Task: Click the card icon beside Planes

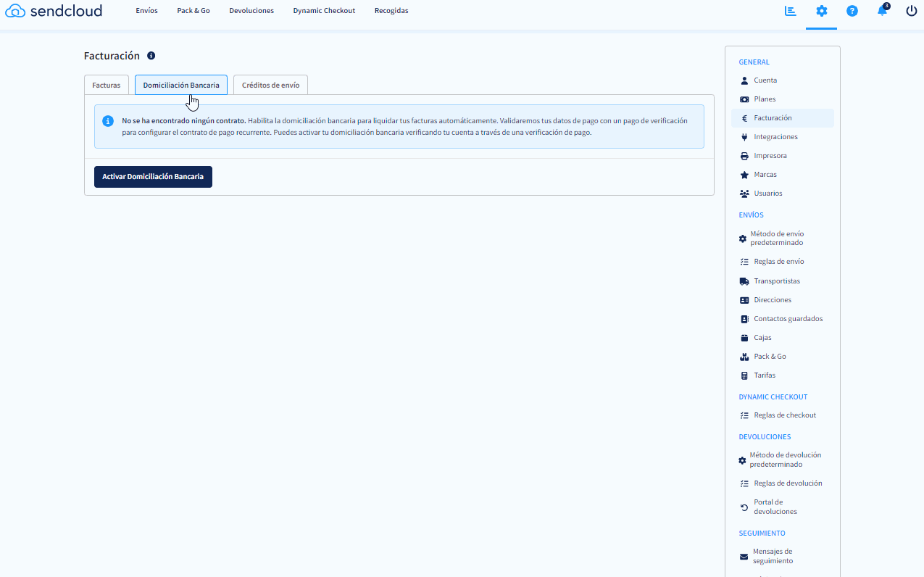Action: [744, 99]
